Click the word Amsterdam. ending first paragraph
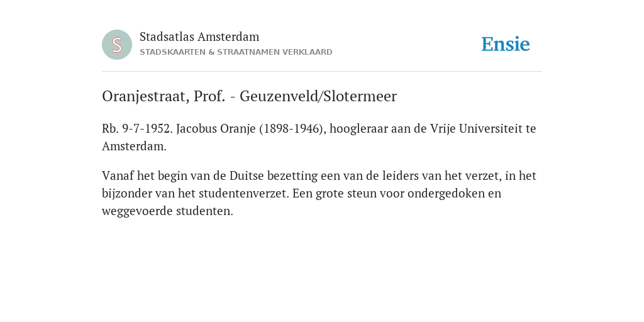Viewport: 644px width, 322px height. [135, 146]
